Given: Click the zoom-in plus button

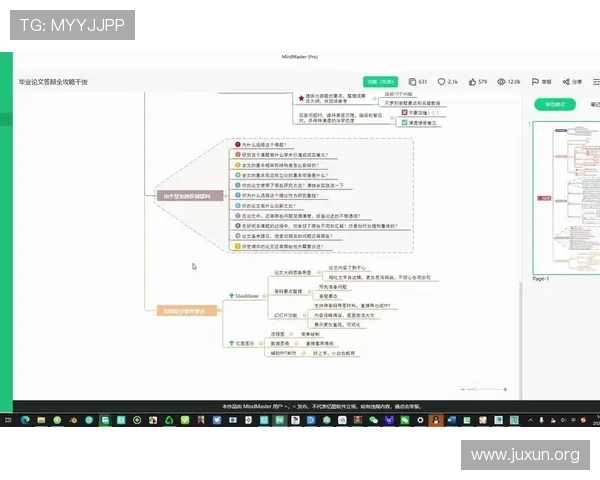Looking at the screenshot, I should pyautogui.click(x=506, y=389).
